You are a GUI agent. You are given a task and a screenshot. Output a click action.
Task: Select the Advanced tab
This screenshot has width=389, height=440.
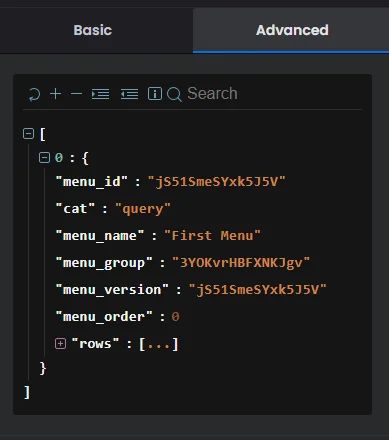(x=292, y=30)
